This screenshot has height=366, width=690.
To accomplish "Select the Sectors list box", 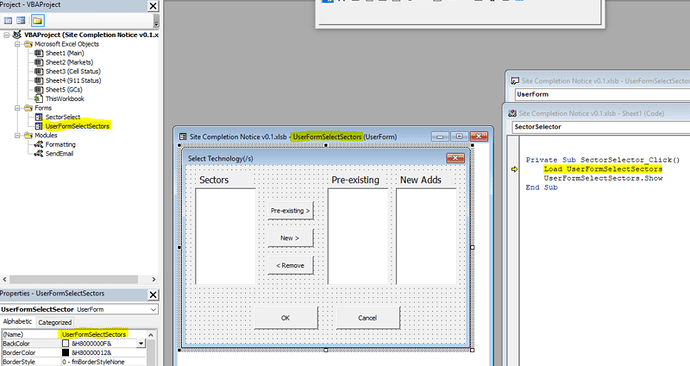I will [x=225, y=237].
